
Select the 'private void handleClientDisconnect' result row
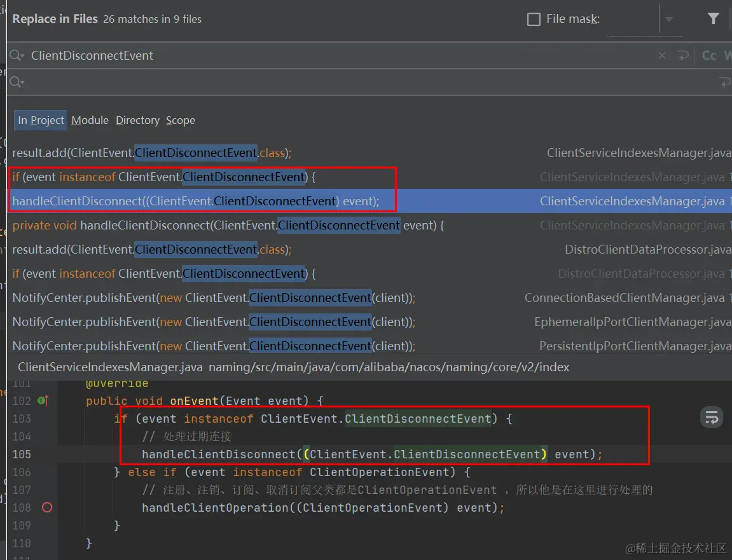[x=369, y=226]
